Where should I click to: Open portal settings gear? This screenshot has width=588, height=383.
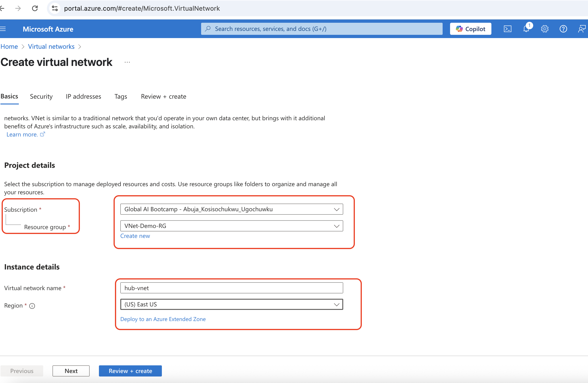point(545,29)
